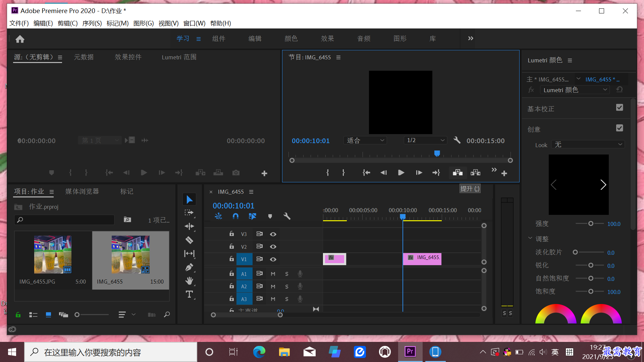Show next Look preview arrow
The image size is (644, 362).
point(603,185)
